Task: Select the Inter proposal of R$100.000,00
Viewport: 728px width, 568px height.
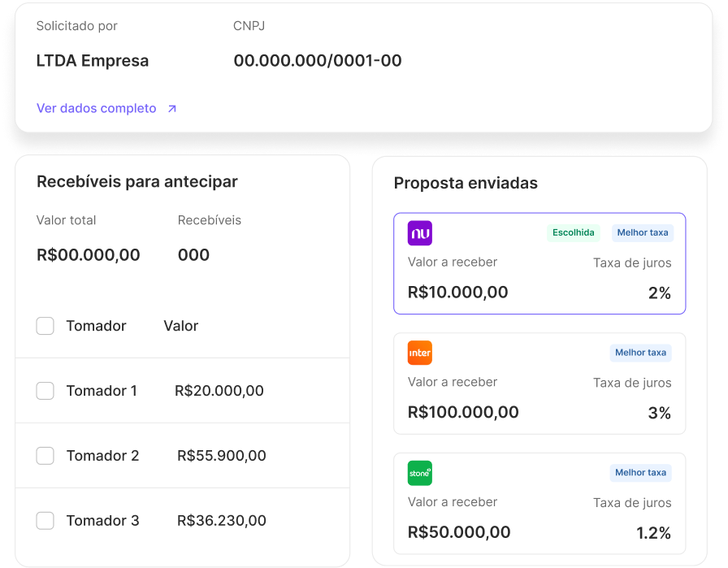Action: (539, 384)
